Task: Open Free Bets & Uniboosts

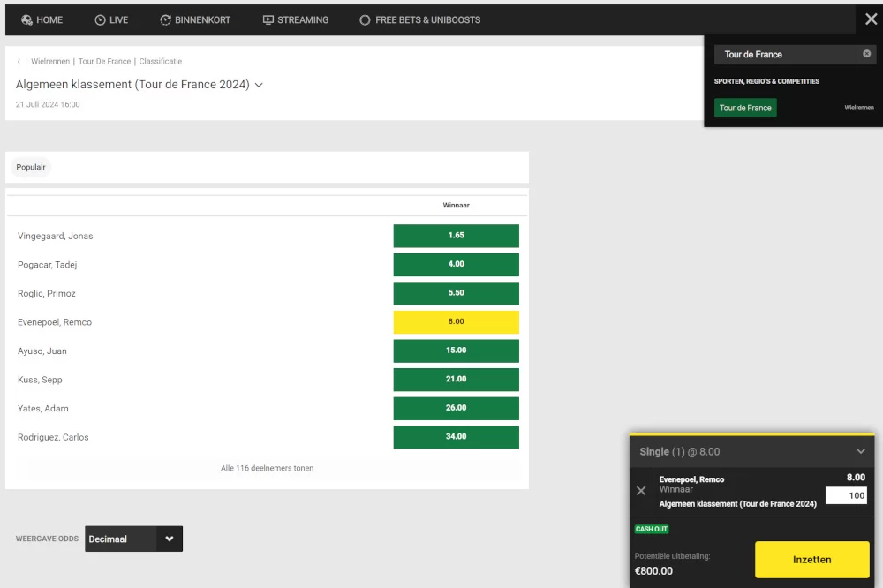Action: tap(420, 19)
